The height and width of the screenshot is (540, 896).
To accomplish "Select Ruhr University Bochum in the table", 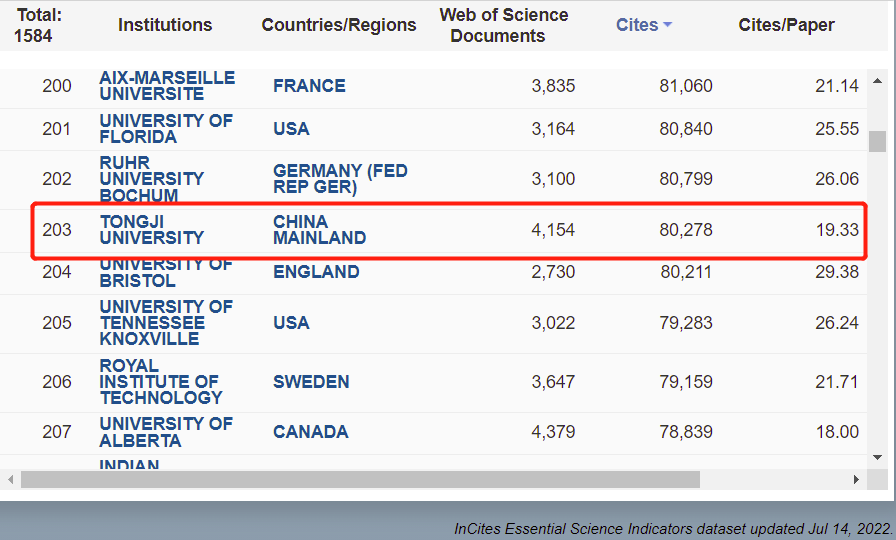I will 151,179.
